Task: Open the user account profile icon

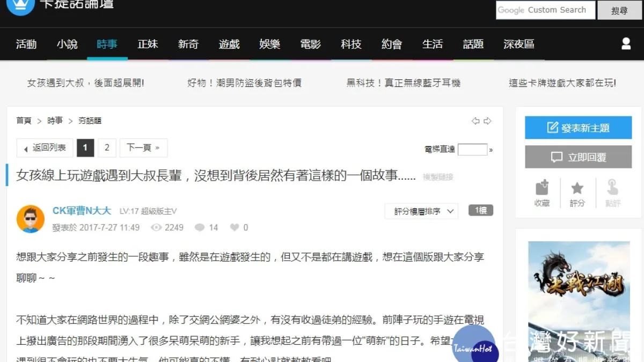Action: (x=626, y=44)
